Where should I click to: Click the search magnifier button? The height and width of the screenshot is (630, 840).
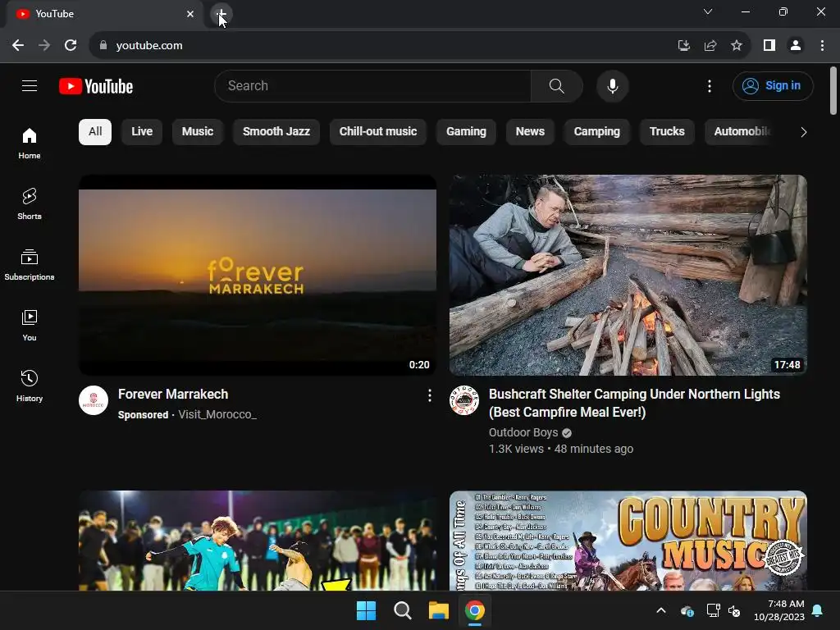pyautogui.click(x=557, y=85)
